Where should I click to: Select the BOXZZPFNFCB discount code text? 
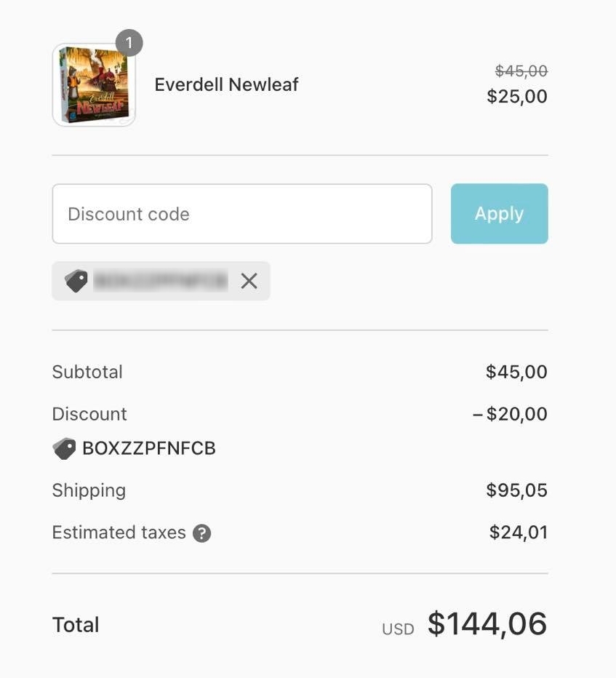pyautogui.click(x=149, y=448)
